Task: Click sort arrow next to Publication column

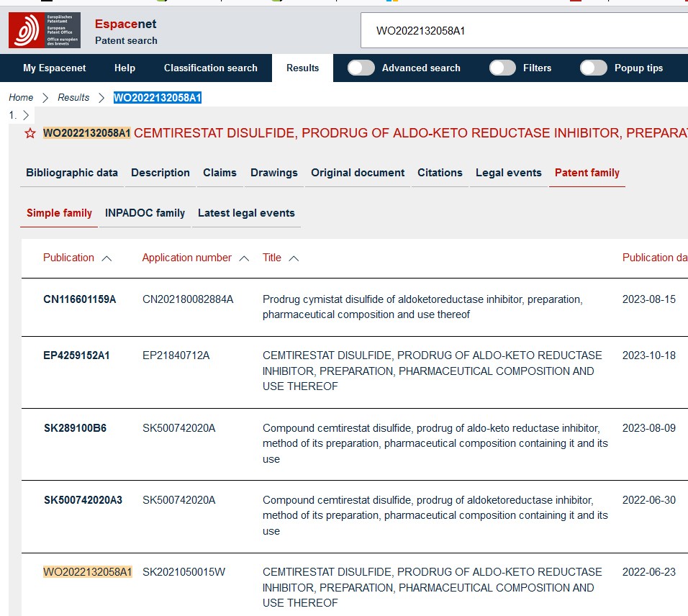Action: [x=107, y=258]
